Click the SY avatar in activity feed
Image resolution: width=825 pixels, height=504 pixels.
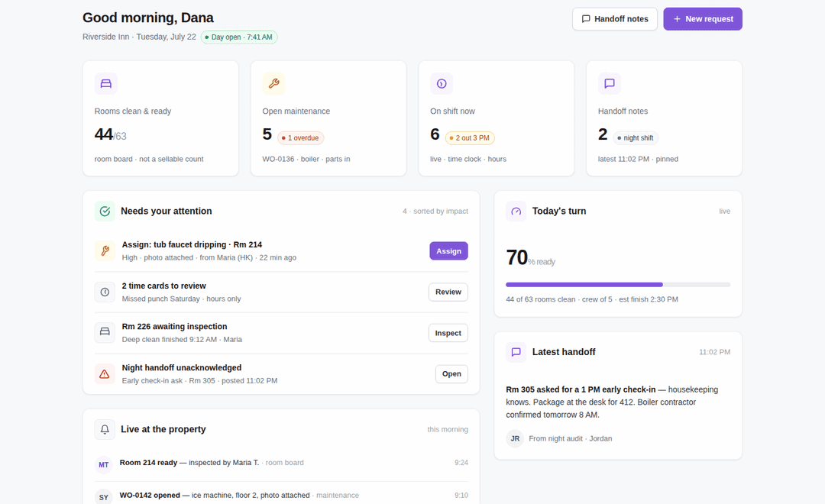(104, 497)
